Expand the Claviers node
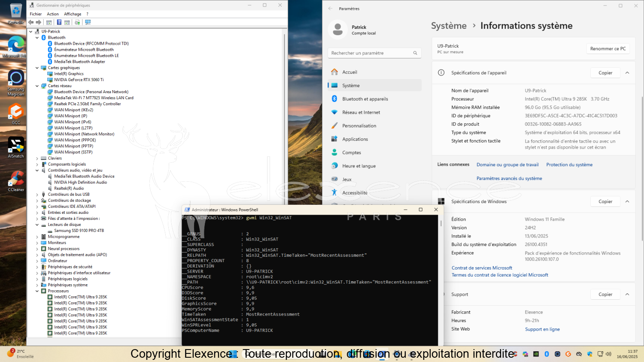644x362 pixels. coord(37,158)
